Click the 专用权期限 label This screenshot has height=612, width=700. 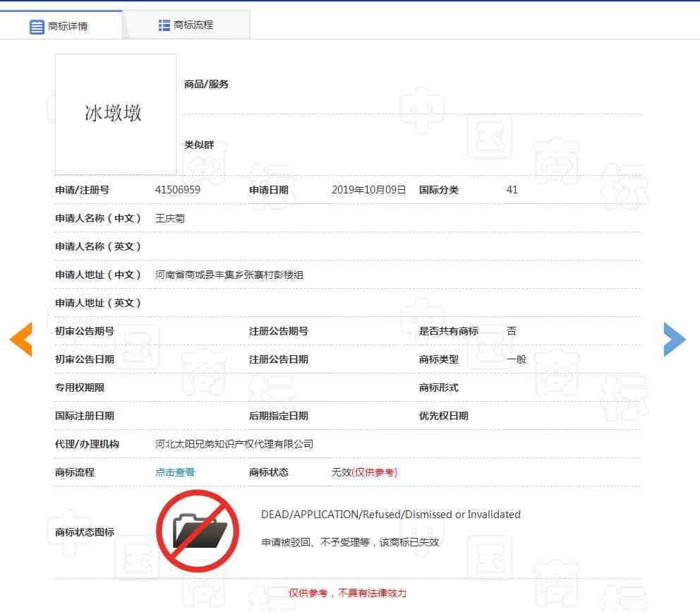pyautogui.click(x=80, y=388)
